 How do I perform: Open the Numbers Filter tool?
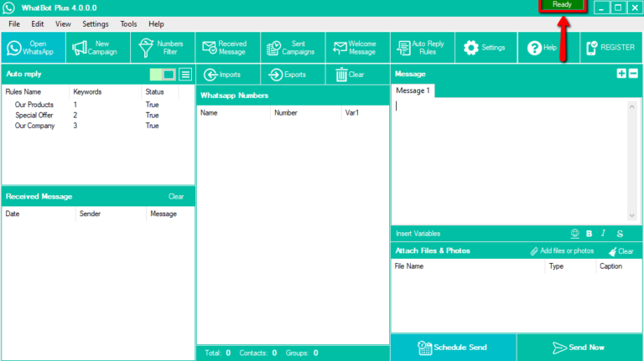[x=163, y=48]
